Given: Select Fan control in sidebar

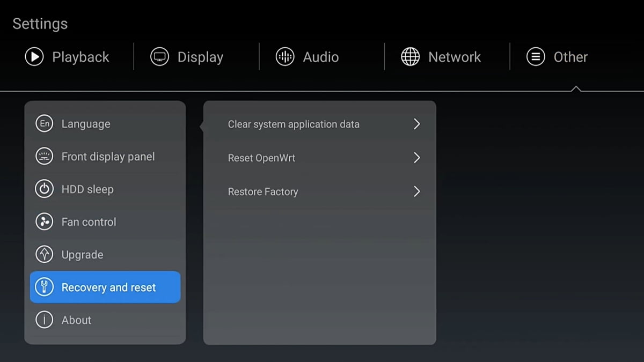Looking at the screenshot, I should click(105, 222).
